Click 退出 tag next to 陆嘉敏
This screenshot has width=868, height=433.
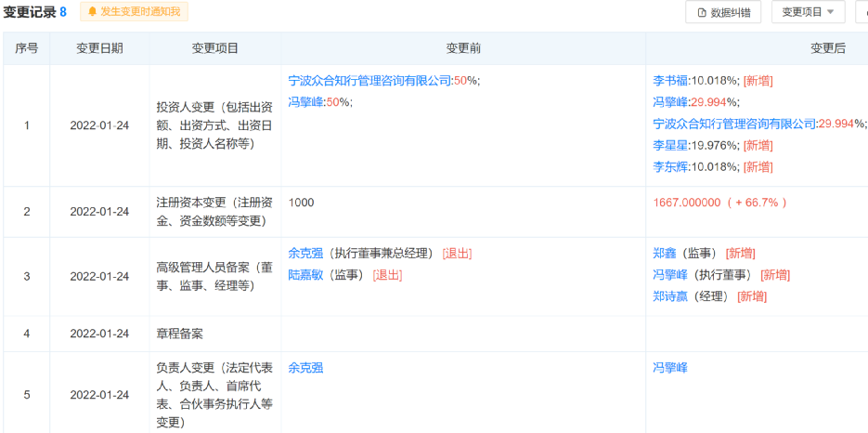(387, 275)
